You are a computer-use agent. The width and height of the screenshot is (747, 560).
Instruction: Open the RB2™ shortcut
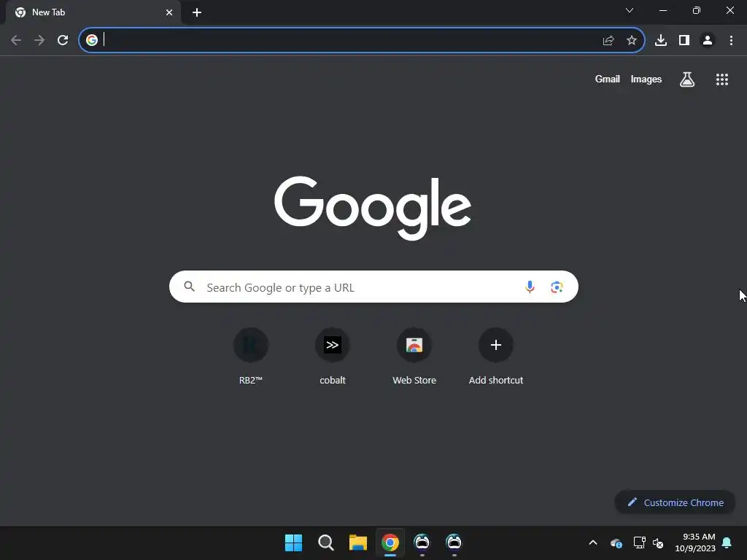click(x=251, y=356)
